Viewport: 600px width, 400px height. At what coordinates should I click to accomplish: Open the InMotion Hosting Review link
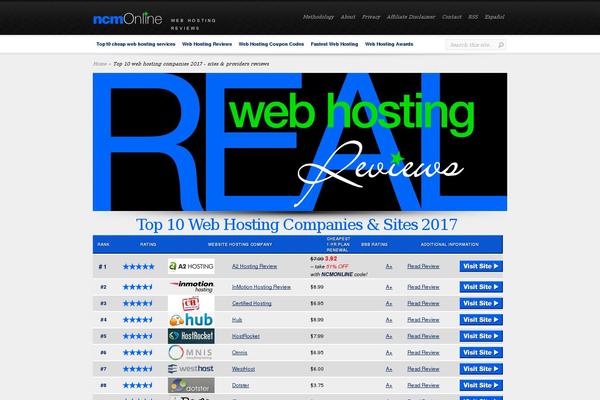[x=261, y=287]
